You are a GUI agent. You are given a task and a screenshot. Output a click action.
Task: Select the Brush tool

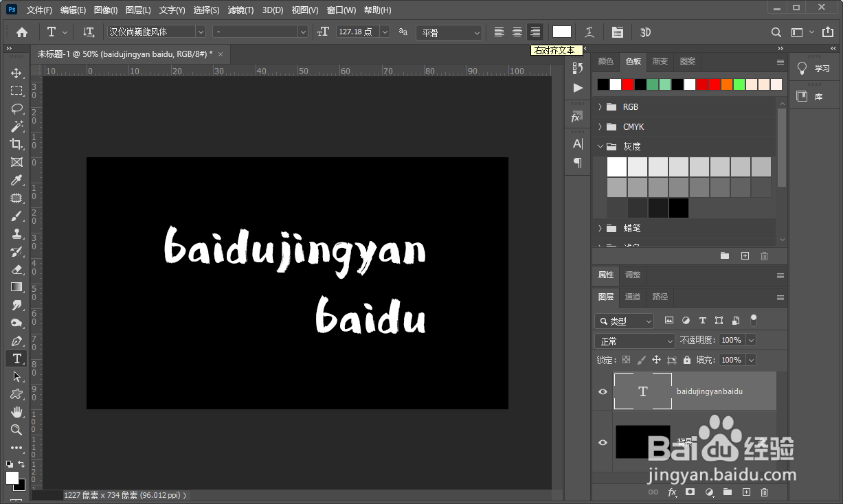tap(16, 216)
